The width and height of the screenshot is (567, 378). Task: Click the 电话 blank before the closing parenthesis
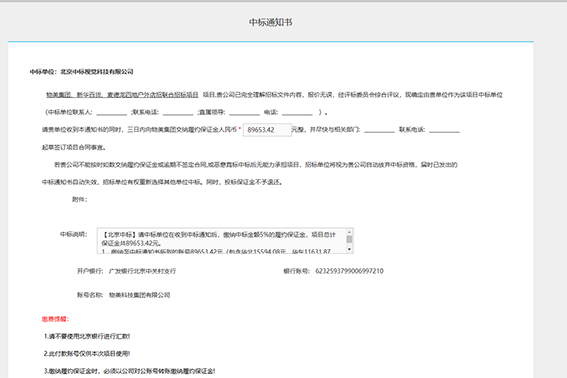(x=297, y=112)
